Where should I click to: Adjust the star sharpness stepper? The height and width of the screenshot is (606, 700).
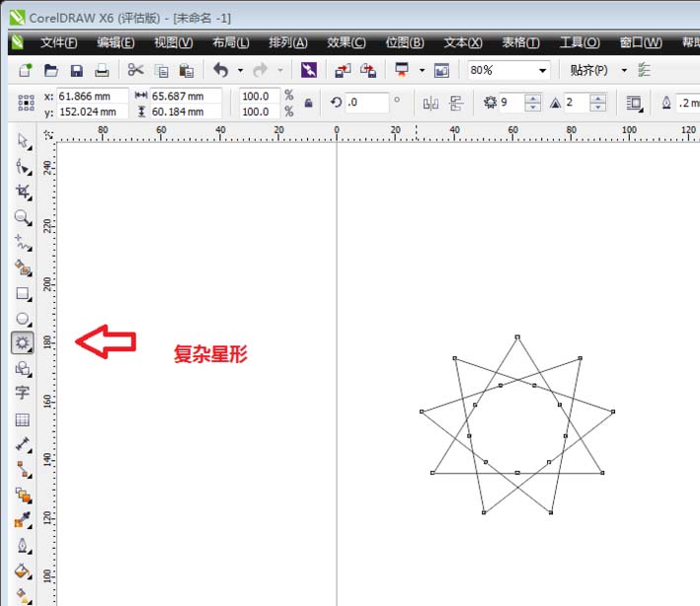[597, 103]
